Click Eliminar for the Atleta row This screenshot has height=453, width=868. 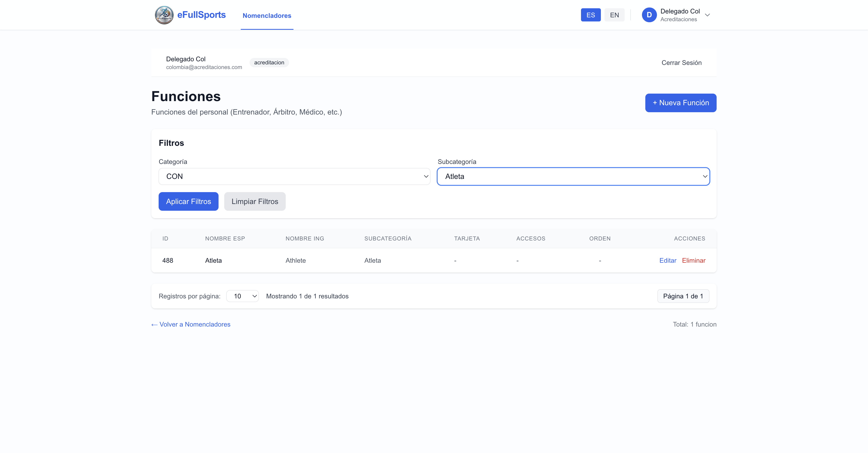(x=693, y=260)
